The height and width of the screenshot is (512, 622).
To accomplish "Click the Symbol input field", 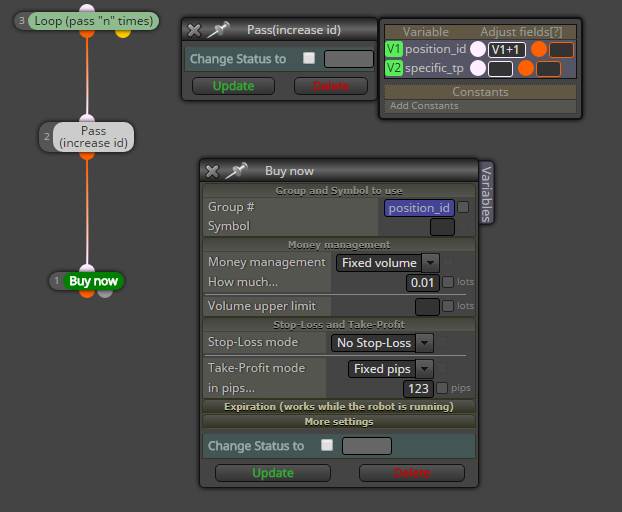I will pos(442,227).
